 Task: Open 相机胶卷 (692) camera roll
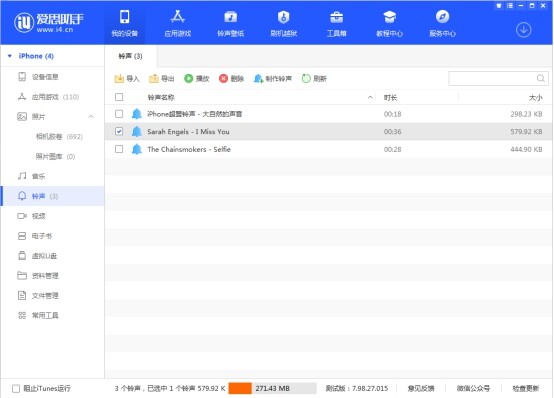coord(59,136)
